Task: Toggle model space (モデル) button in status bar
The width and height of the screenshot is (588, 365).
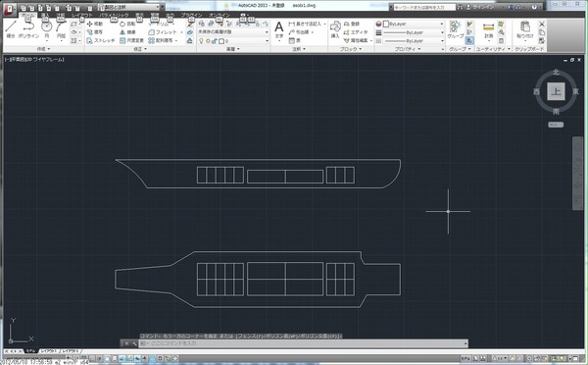Action: click(x=465, y=358)
